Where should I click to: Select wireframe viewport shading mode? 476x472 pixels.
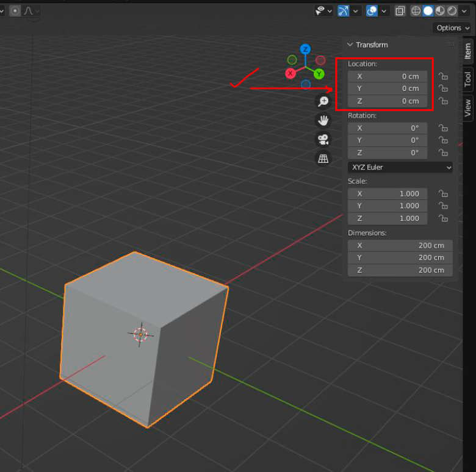coord(416,11)
